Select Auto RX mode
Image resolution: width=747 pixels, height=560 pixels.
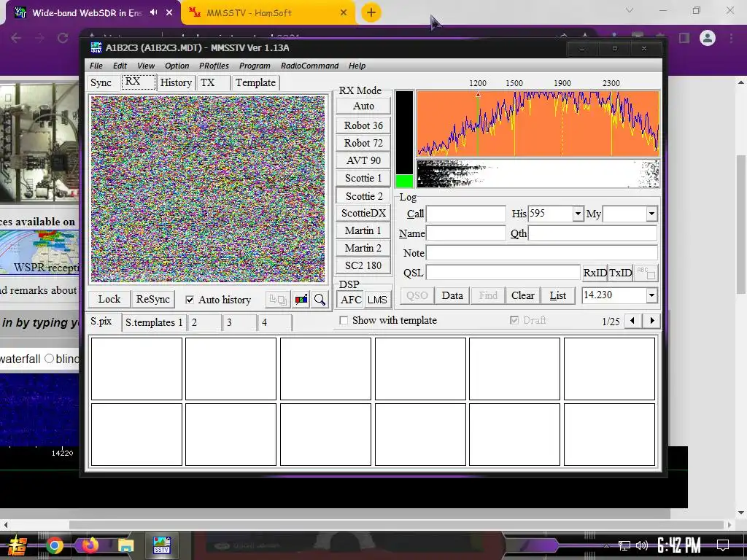[363, 106]
